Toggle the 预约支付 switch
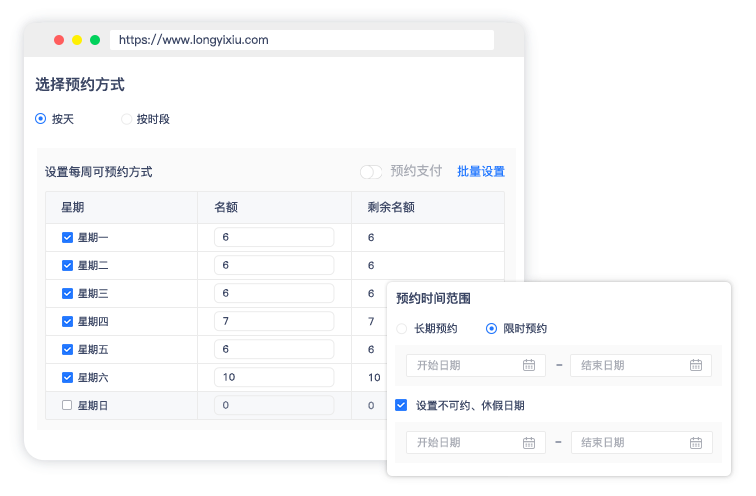 tap(371, 172)
